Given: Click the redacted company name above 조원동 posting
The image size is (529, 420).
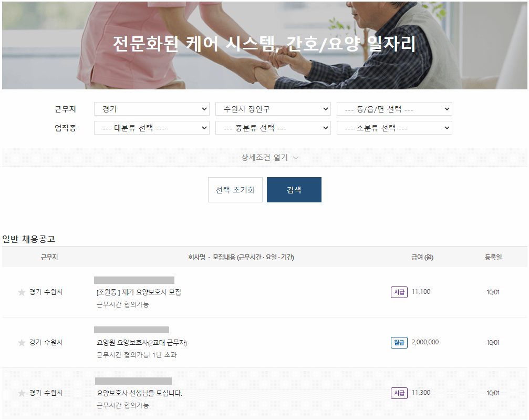Looking at the screenshot, I should (134, 280).
